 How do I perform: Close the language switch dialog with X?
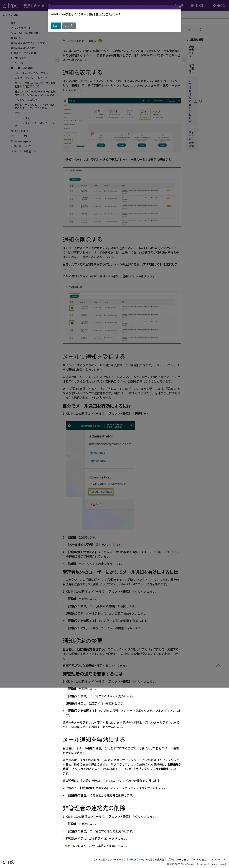click(179, 7)
